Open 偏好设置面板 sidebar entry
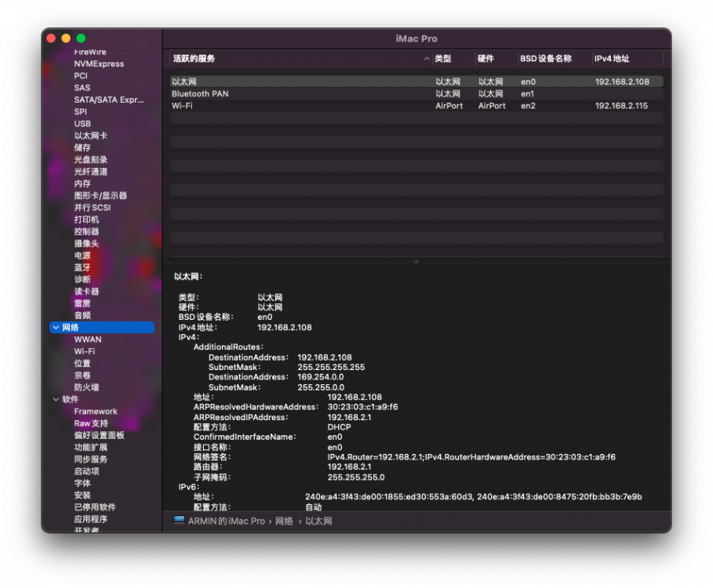 coord(99,435)
